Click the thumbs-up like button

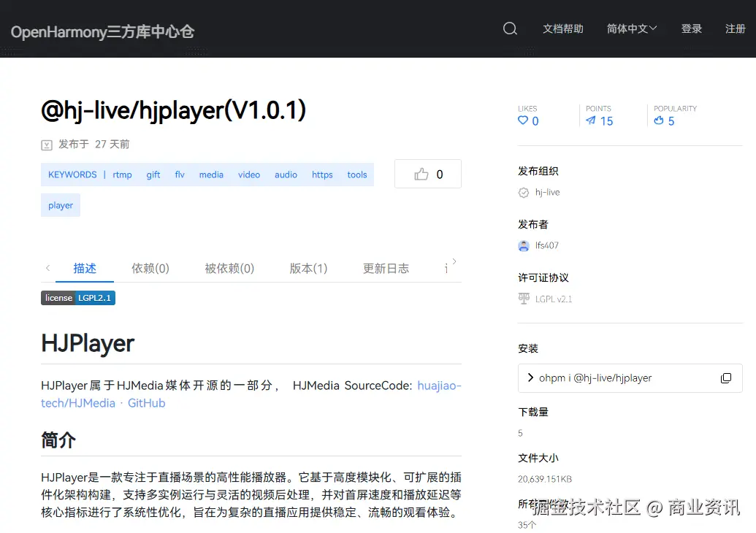[x=428, y=174]
